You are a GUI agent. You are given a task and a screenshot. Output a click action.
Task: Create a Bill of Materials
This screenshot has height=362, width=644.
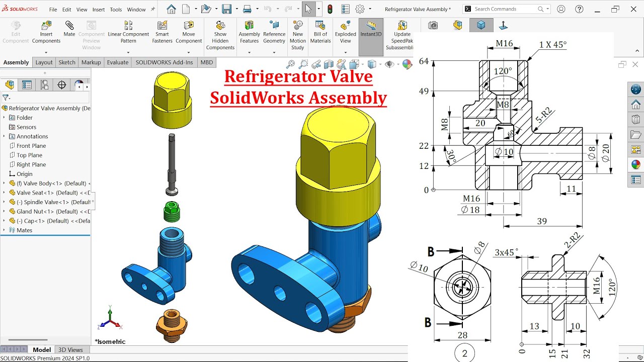(320, 32)
